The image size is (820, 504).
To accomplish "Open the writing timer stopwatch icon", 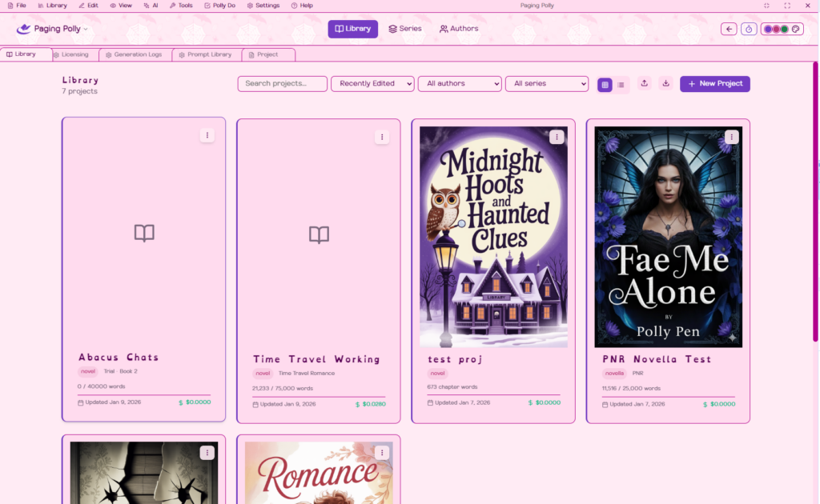I will (x=749, y=30).
